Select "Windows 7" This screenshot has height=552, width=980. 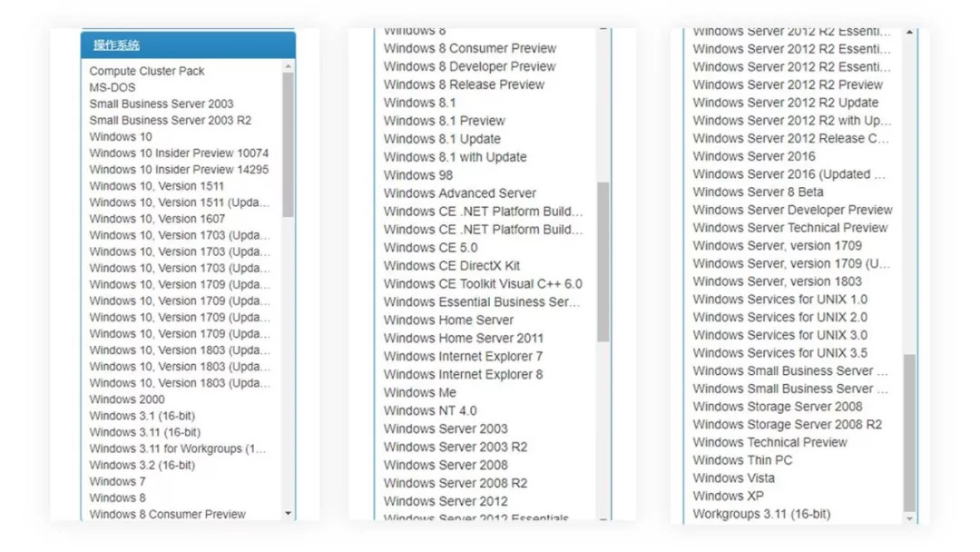click(117, 481)
